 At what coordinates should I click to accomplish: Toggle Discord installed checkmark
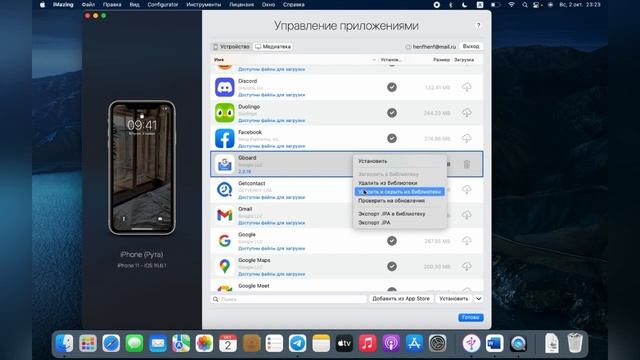click(x=392, y=87)
